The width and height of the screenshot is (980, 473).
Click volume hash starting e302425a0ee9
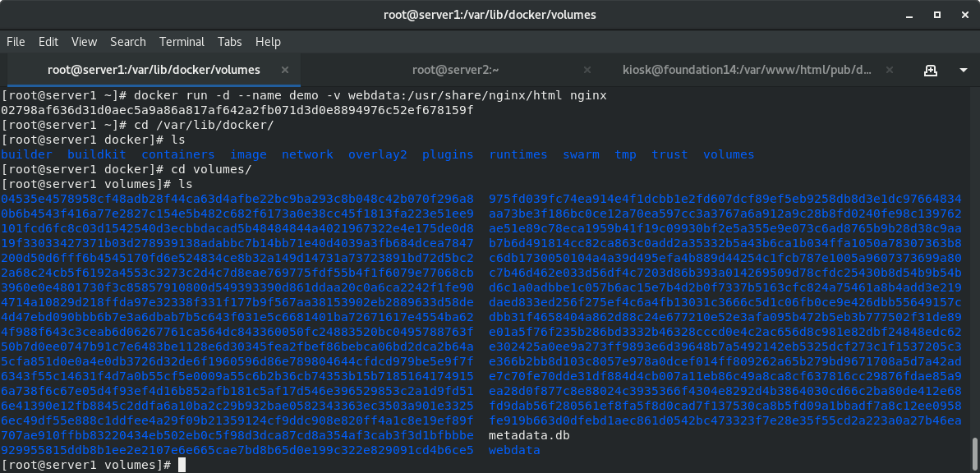725,347
